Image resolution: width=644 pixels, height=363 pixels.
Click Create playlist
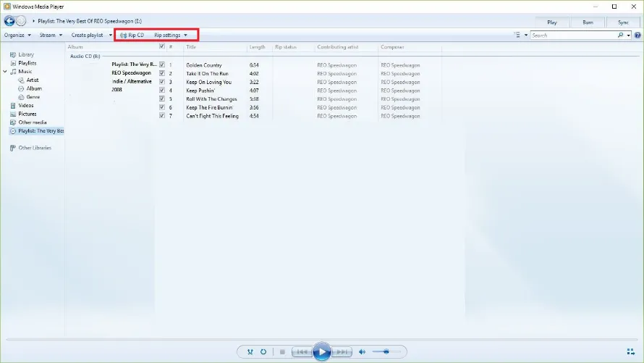point(87,35)
